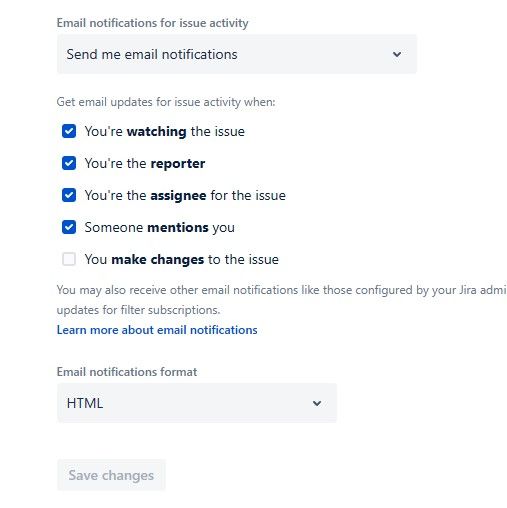Uncheck the "You're watching the issue" checkbox
Screen dimensions: 507x508
(69, 131)
